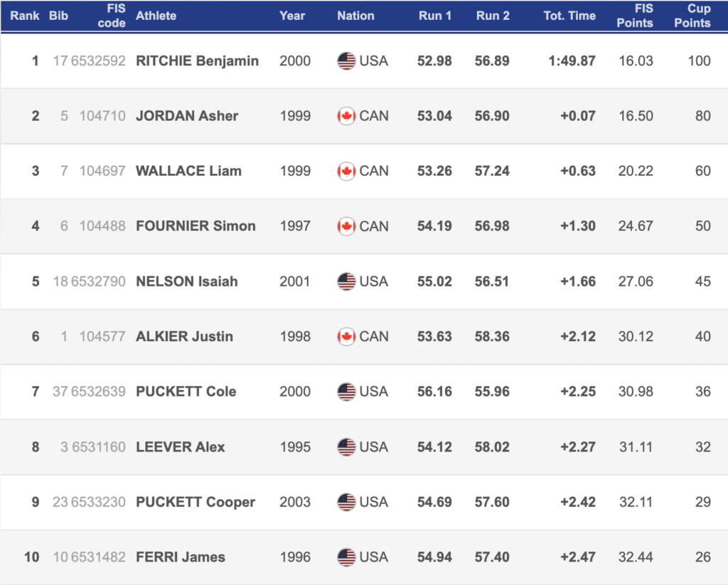Click the USA flag beside PUCKETT Cooper
The height and width of the screenshot is (585, 728).
point(346,502)
